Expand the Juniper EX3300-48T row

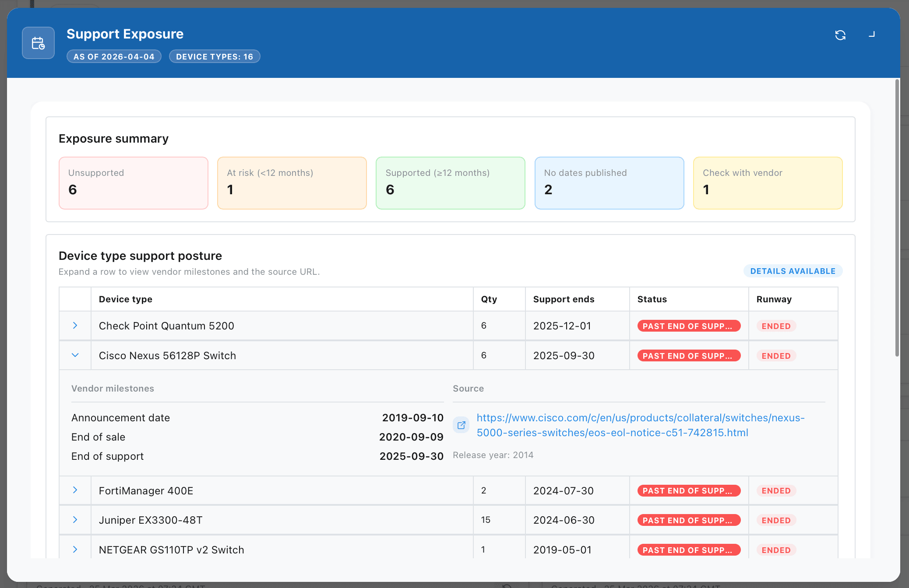pos(75,520)
